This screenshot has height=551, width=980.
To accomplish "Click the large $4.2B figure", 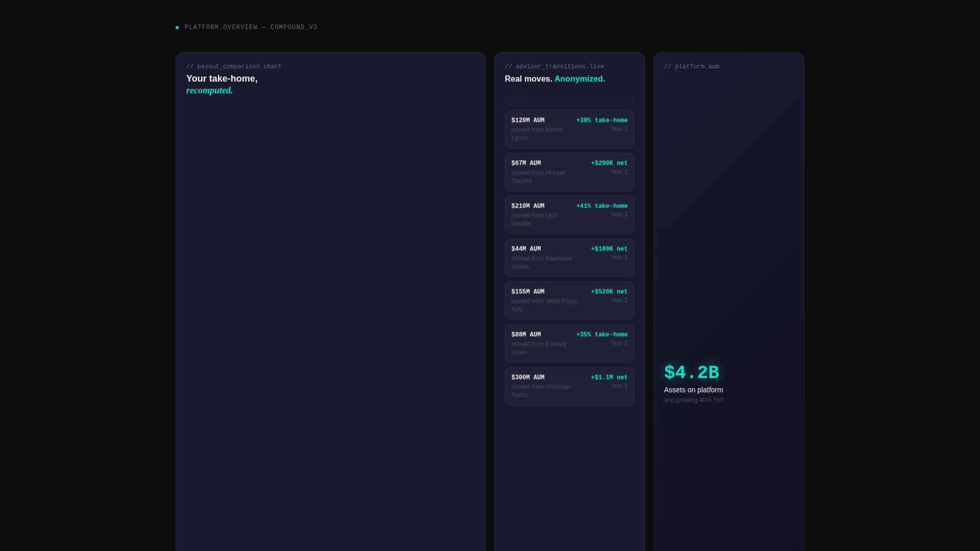I will tap(692, 372).
